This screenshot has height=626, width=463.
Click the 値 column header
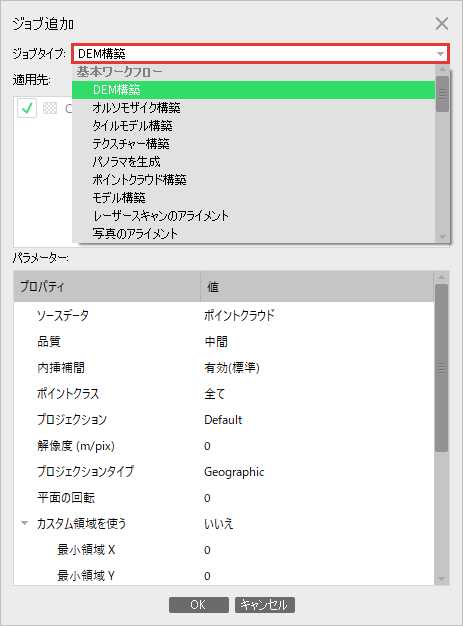(317, 286)
